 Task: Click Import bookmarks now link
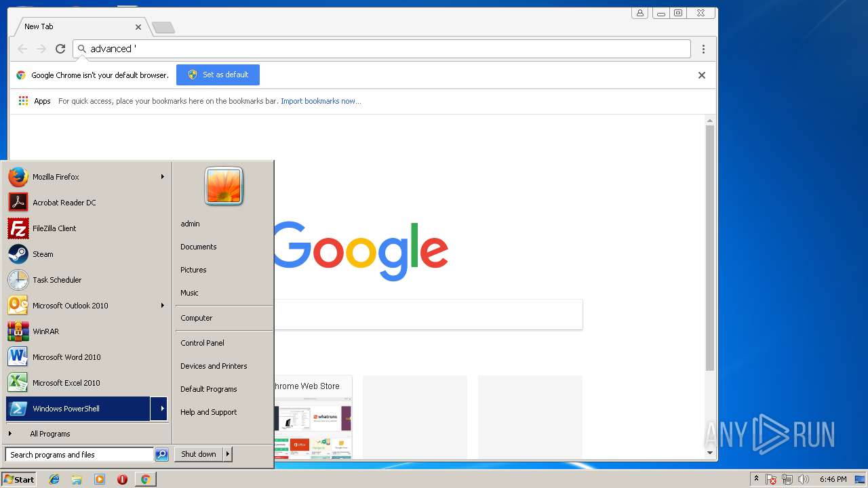click(321, 101)
